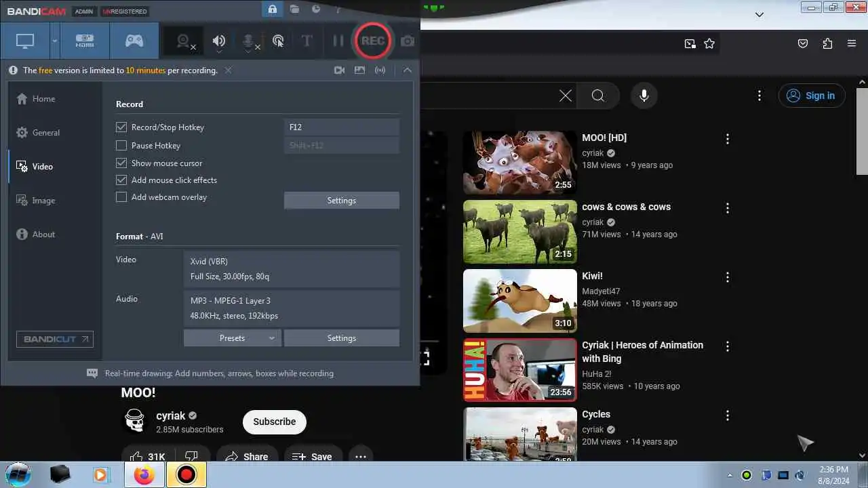Image resolution: width=868 pixels, height=488 pixels.
Task: Click YouTube Sign in button
Action: click(812, 96)
